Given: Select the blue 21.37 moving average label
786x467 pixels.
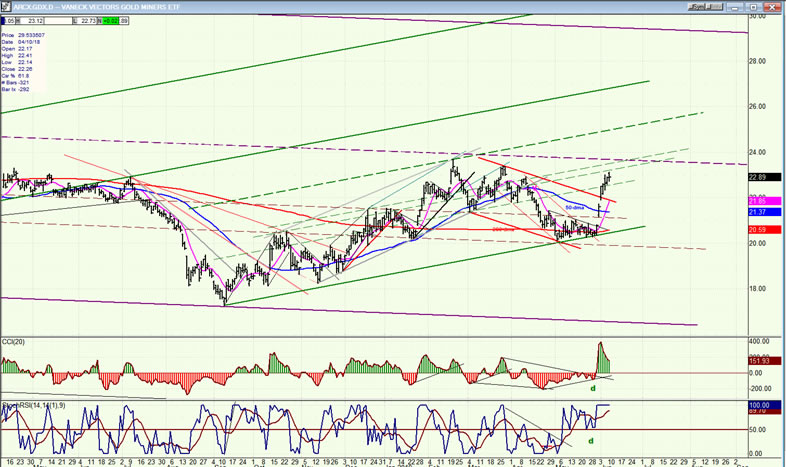Looking at the screenshot, I should point(757,212).
